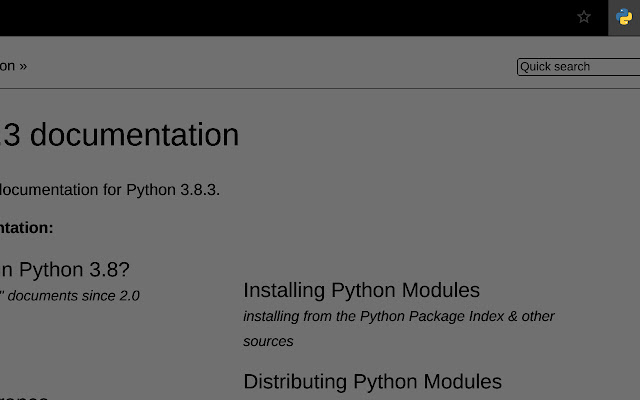Follow the link ending in "Python 3.8?"

click(66, 269)
